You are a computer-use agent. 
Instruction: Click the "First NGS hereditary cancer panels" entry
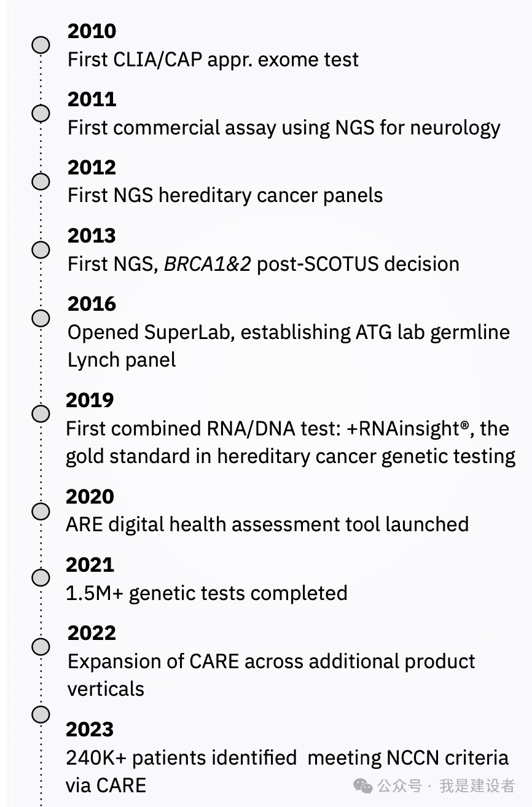coord(225,195)
